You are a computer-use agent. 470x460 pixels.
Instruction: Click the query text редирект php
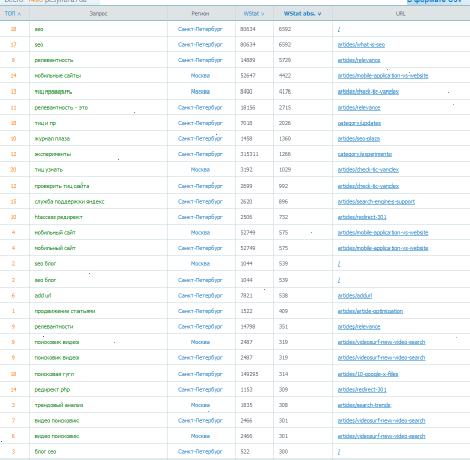coord(52,390)
